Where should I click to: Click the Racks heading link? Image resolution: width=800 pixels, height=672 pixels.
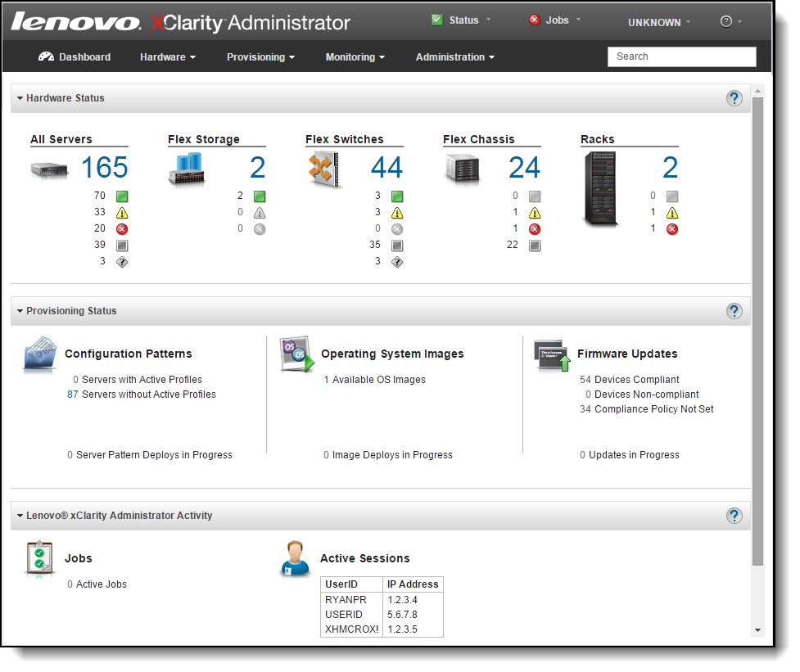pyautogui.click(x=598, y=139)
